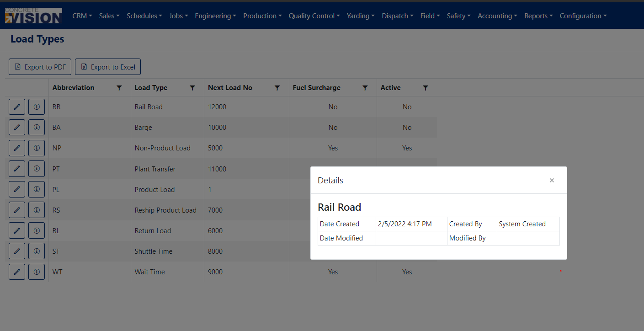Open info for Reship Product Load row
This screenshot has width=644, height=331.
[37, 210]
